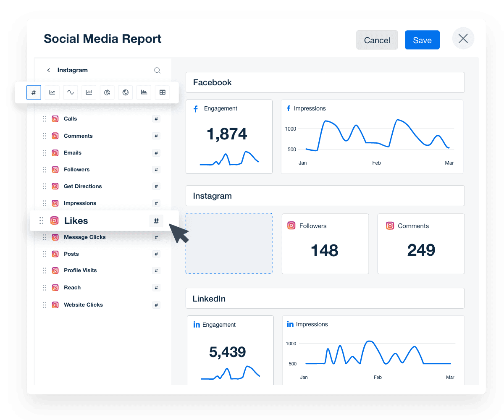
Task: Collapse the Instagram metrics list with back chevron
Action: 48,70
